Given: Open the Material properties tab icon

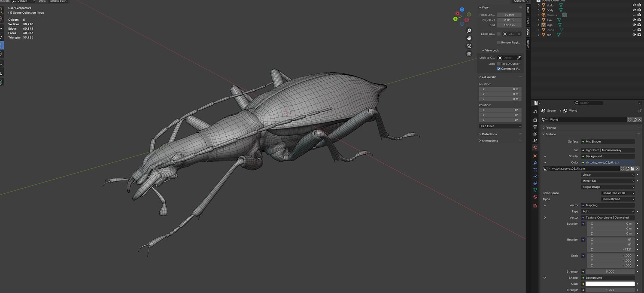Looking at the screenshot, I should click(535, 197).
